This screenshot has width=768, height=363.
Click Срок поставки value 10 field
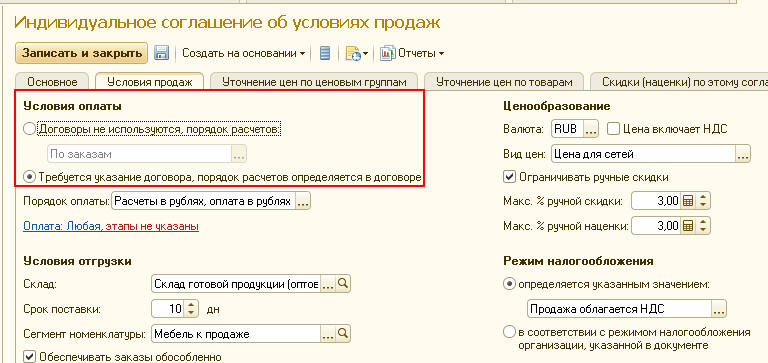pyautogui.click(x=169, y=309)
